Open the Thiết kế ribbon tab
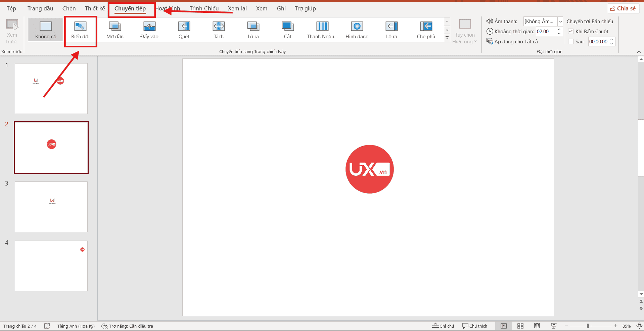The height and width of the screenshot is (331, 644). pyautogui.click(x=94, y=8)
